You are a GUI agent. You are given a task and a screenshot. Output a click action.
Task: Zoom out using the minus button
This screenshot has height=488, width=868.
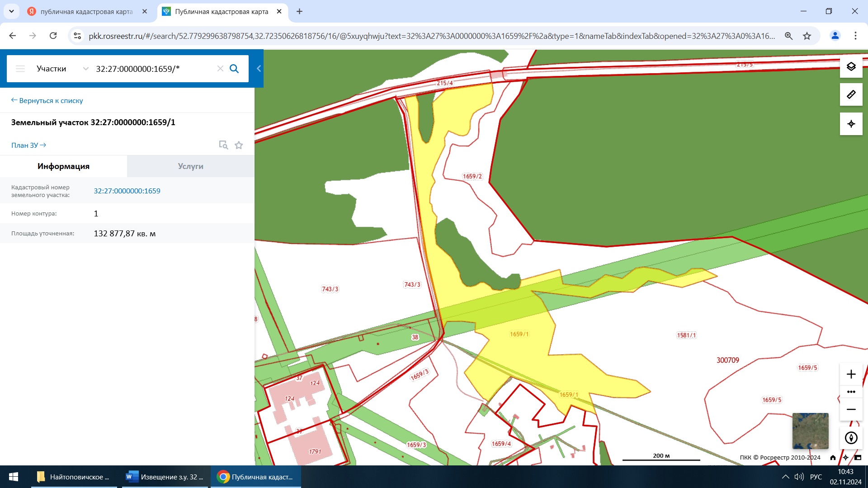tap(851, 409)
